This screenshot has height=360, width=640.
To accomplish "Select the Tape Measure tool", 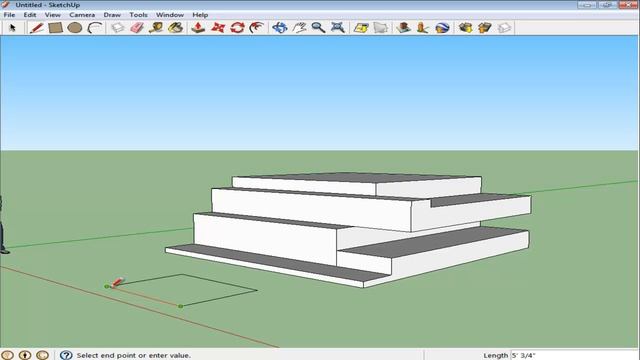I will (156, 28).
